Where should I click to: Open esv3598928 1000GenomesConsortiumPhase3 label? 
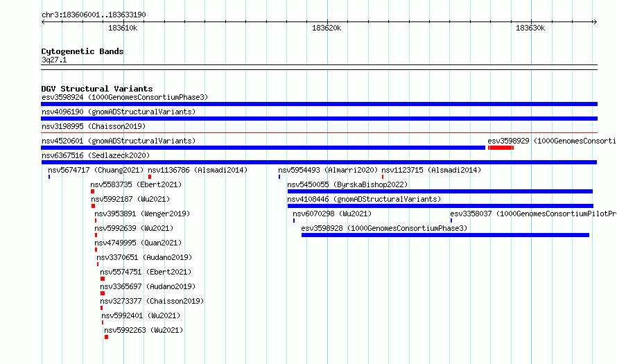384,228
